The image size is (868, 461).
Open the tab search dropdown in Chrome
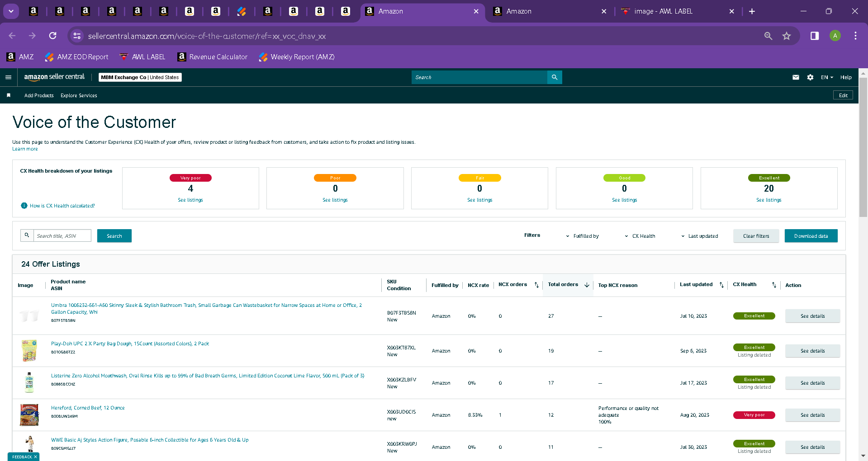[11, 11]
